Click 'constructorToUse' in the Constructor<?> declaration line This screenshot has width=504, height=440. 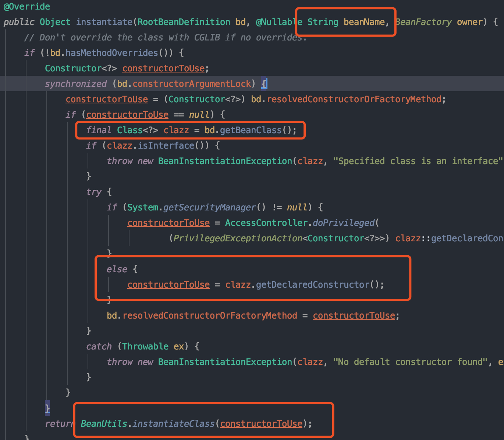point(163,68)
